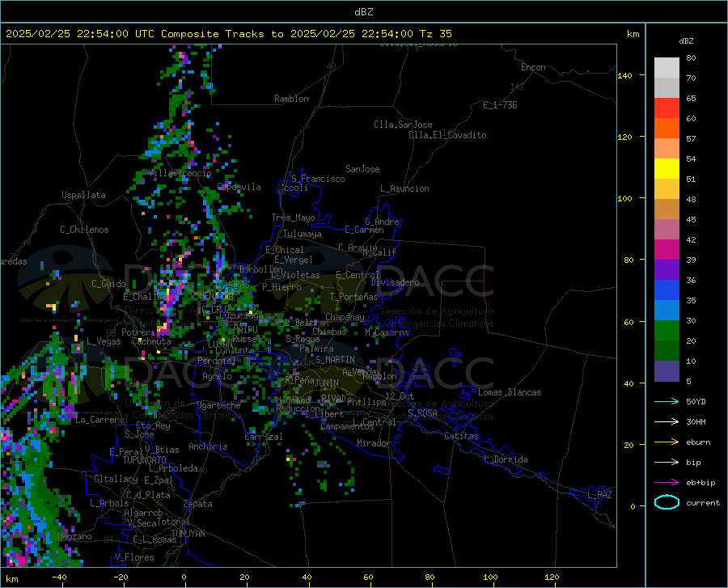This screenshot has height=588, width=728.
Task: Click the Ramblon label near the top
Action: click(291, 99)
